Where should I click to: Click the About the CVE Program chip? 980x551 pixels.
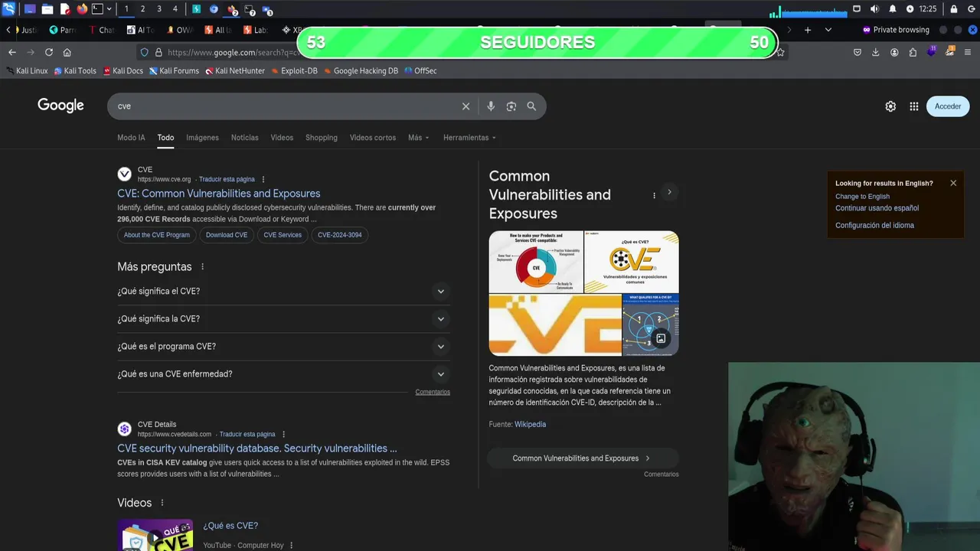point(157,235)
